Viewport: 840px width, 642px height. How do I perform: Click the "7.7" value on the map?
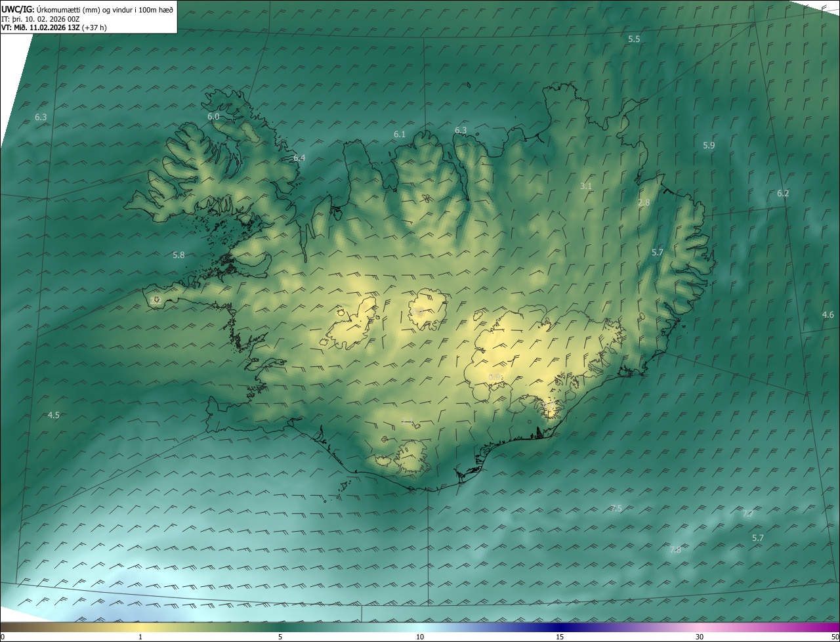click(747, 513)
